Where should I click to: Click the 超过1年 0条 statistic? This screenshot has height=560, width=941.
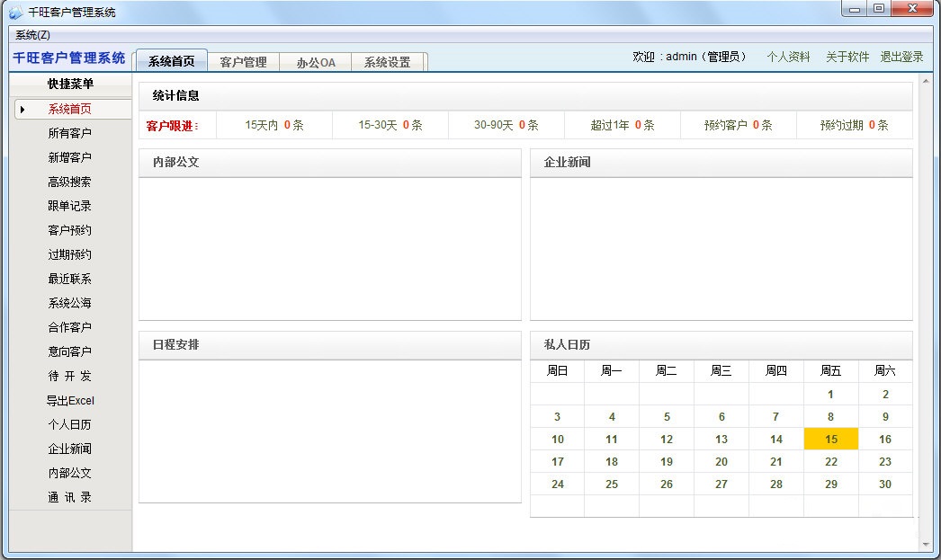[623, 125]
